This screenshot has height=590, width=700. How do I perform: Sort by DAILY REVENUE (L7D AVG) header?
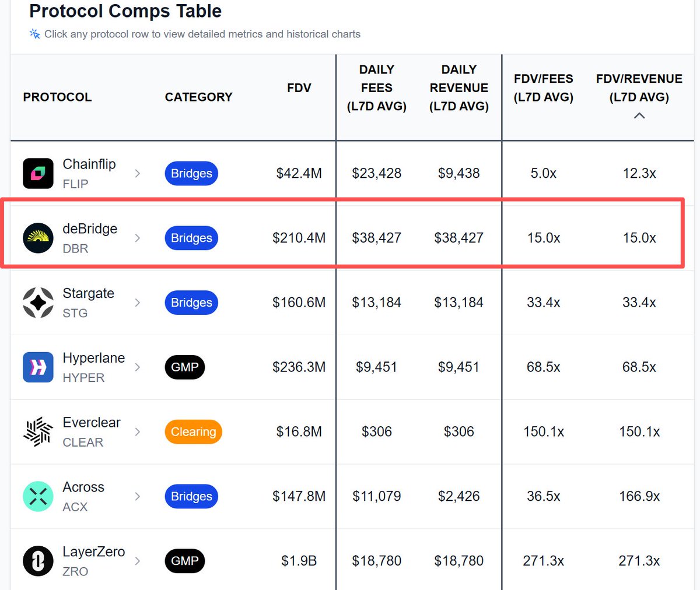click(459, 88)
